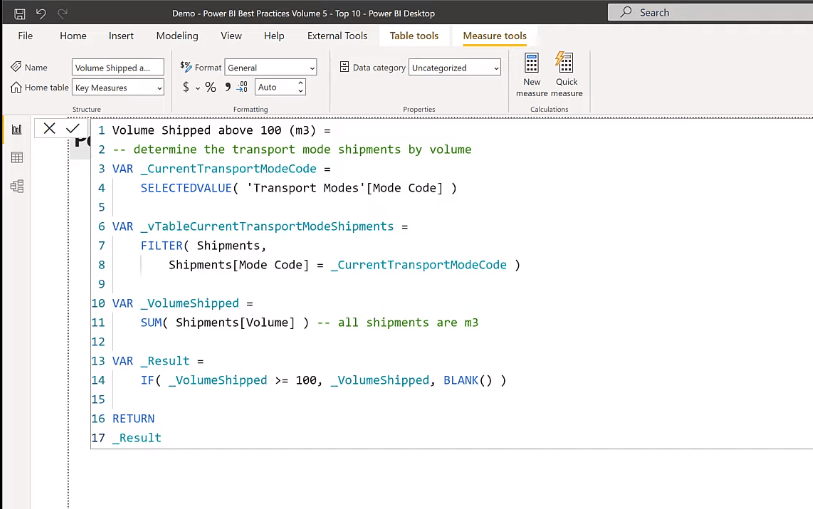
Task: Open the Home table Key Measures dropdown
Action: (118, 88)
